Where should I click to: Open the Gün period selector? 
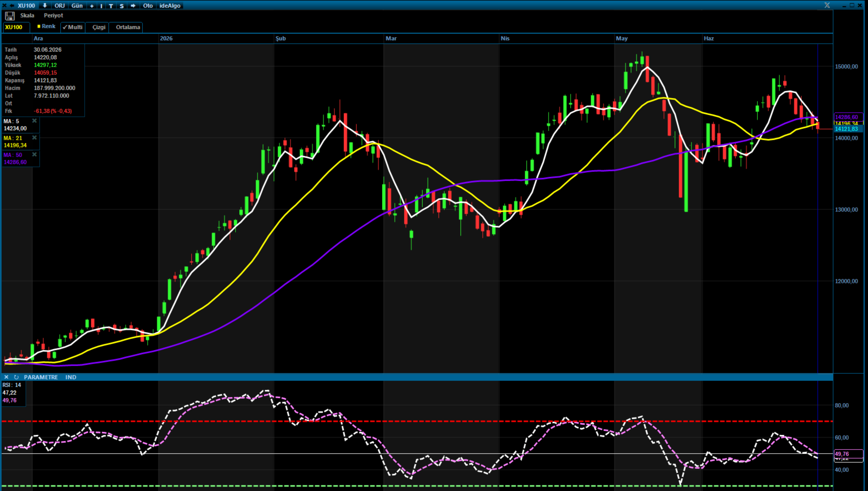click(77, 6)
